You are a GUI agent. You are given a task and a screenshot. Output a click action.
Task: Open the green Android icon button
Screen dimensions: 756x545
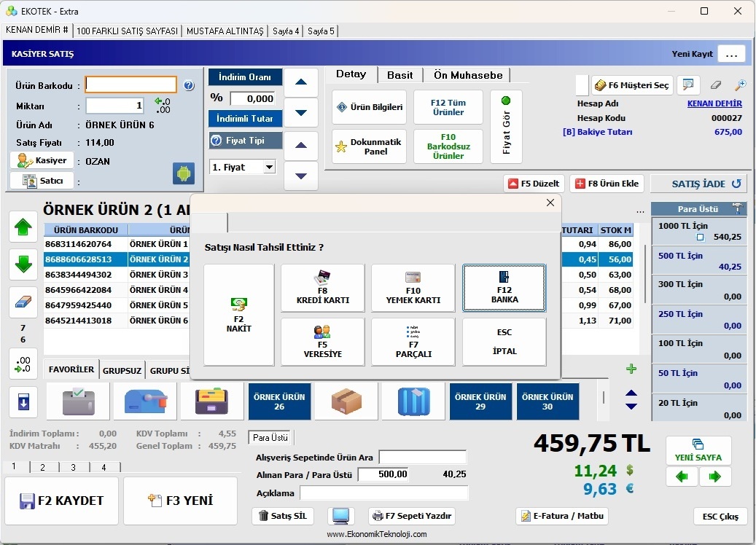pyautogui.click(x=184, y=173)
